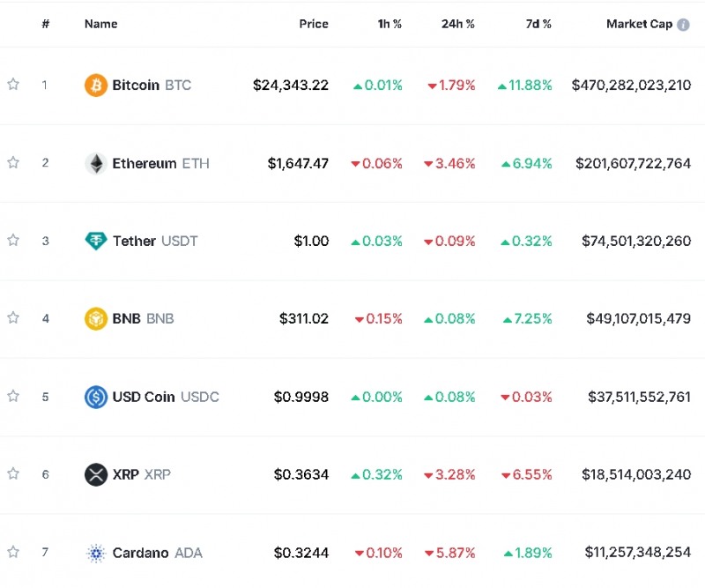Click the XRP logo icon

click(x=96, y=474)
